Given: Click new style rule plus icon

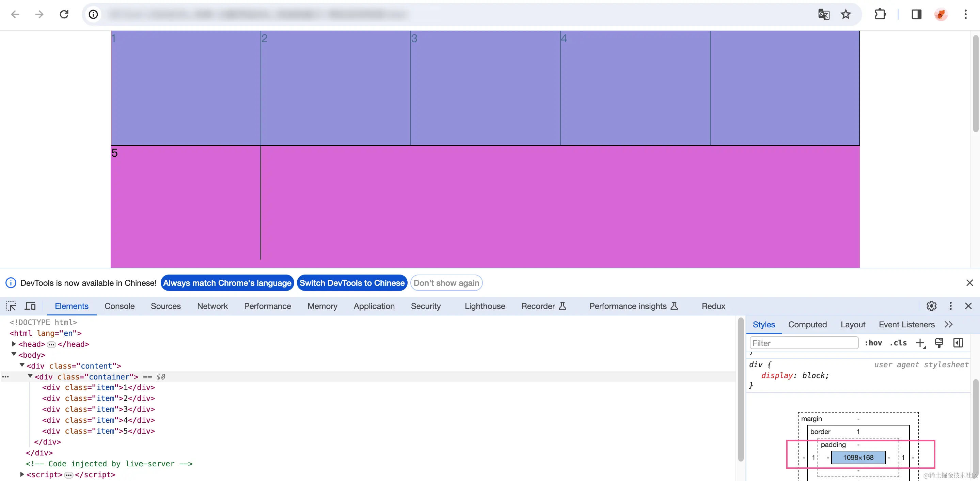Looking at the screenshot, I should 920,343.
